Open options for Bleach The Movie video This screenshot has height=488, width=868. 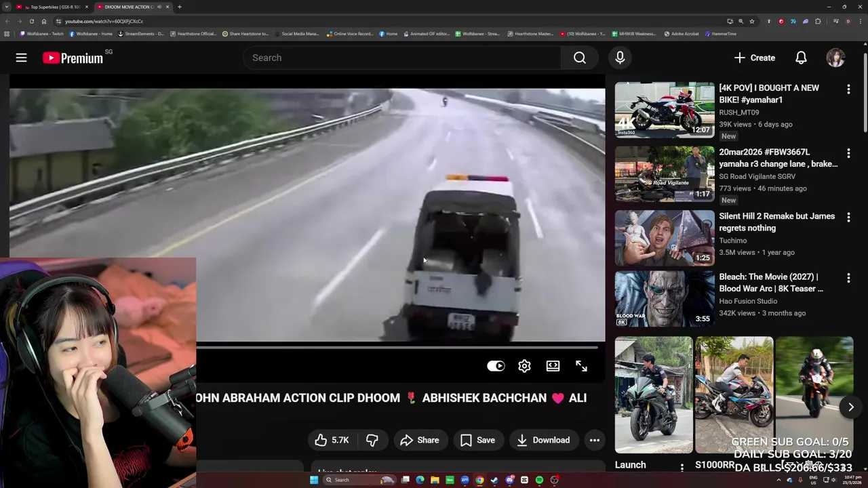point(848,278)
